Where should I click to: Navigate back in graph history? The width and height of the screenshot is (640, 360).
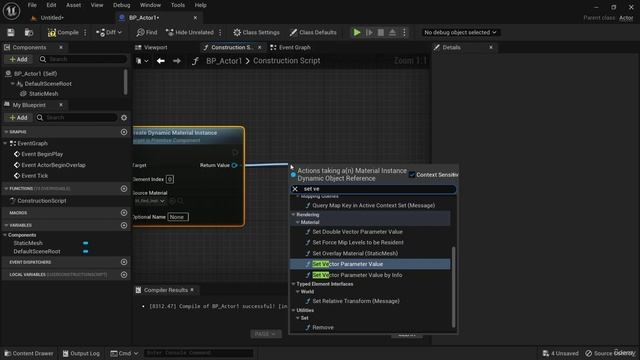pos(161,61)
